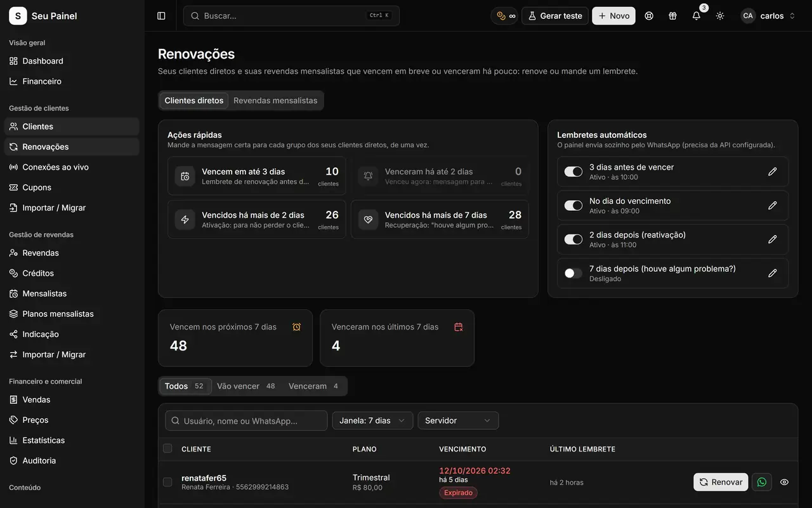Image resolution: width=812 pixels, height=508 pixels.
Task: Click the 'Vencidos há mais de 2 dias' card
Action: pos(257,219)
